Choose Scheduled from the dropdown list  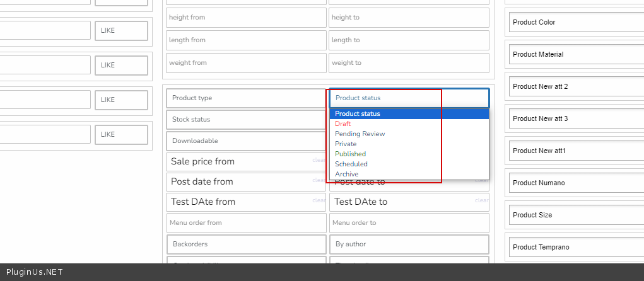351,164
